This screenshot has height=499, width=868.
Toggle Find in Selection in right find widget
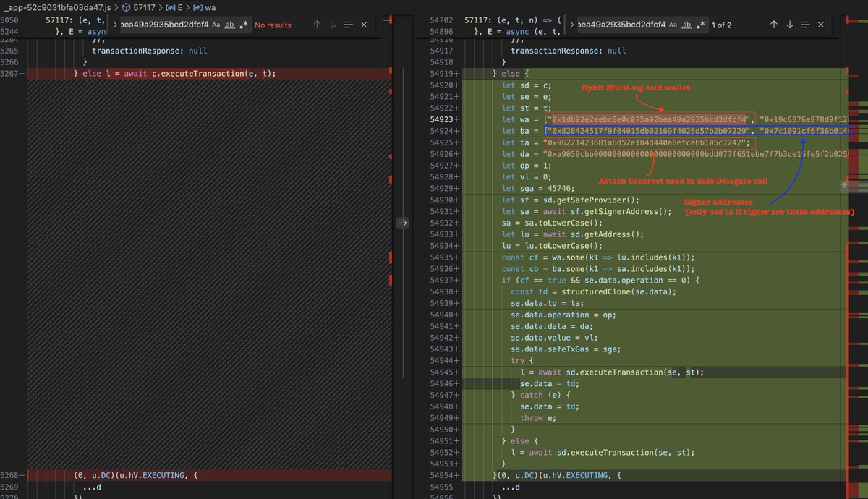(x=805, y=25)
